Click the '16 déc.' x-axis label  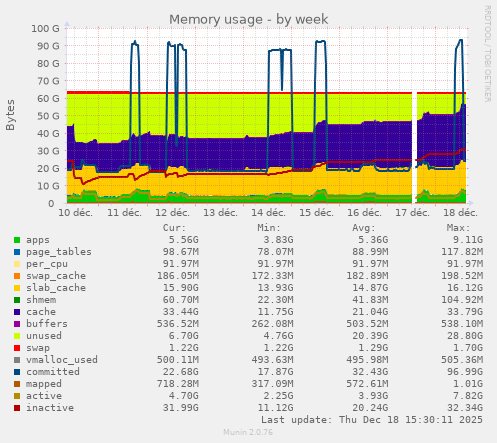[x=364, y=213]
